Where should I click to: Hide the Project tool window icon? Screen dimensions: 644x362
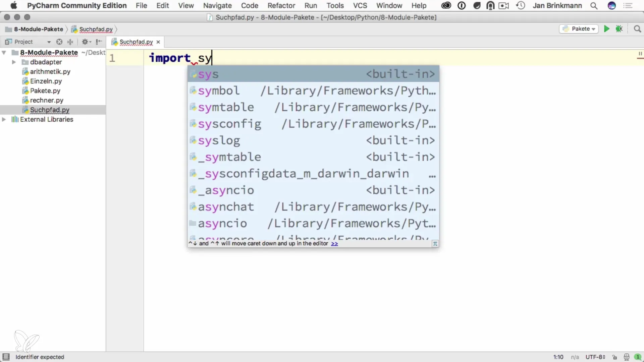[x=99, y=42]
